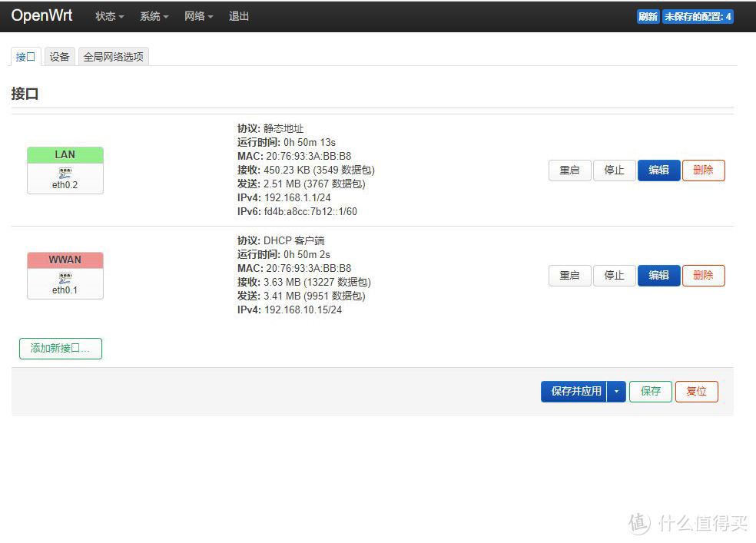The width and height of the screenshot is (756, 543).
Task: Click the LAN interface ethernet icon
Action: click(x=65, y=172)
